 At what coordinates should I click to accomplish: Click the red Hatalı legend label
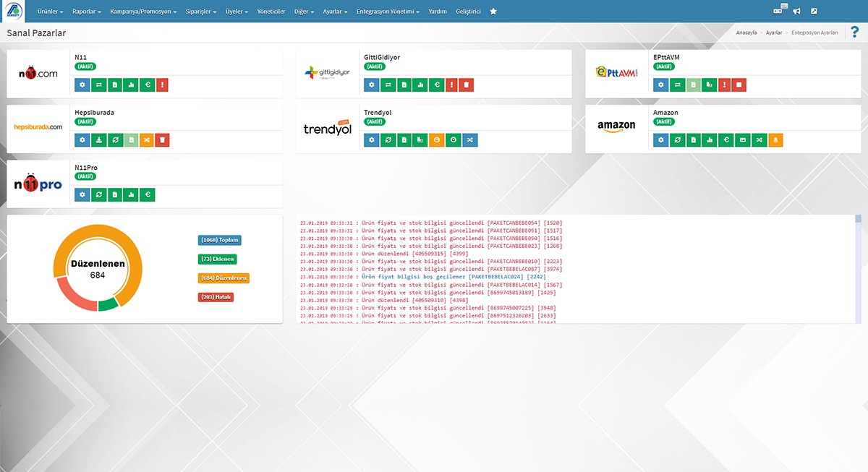click(x=216, y=297)
